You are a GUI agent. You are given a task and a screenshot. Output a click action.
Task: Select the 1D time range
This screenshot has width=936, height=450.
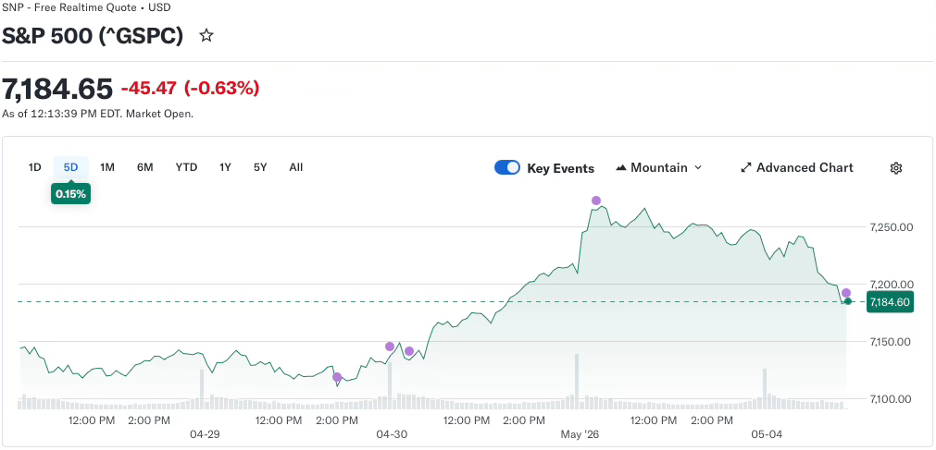[35, 168]
